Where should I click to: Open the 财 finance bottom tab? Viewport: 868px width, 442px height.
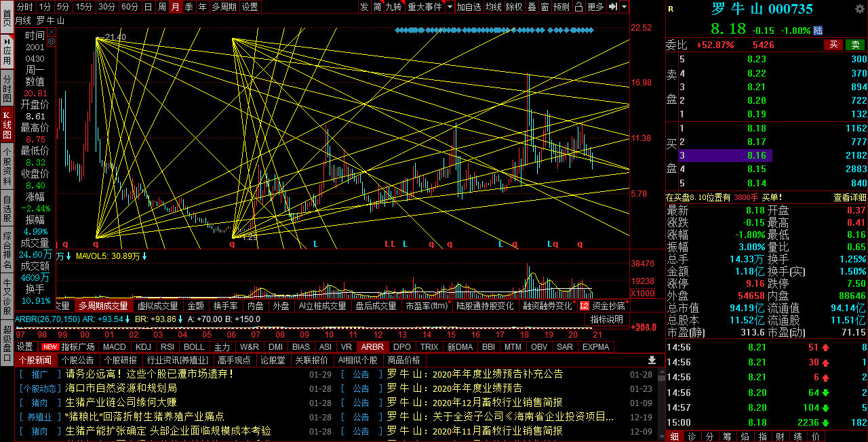pos(780,437)
